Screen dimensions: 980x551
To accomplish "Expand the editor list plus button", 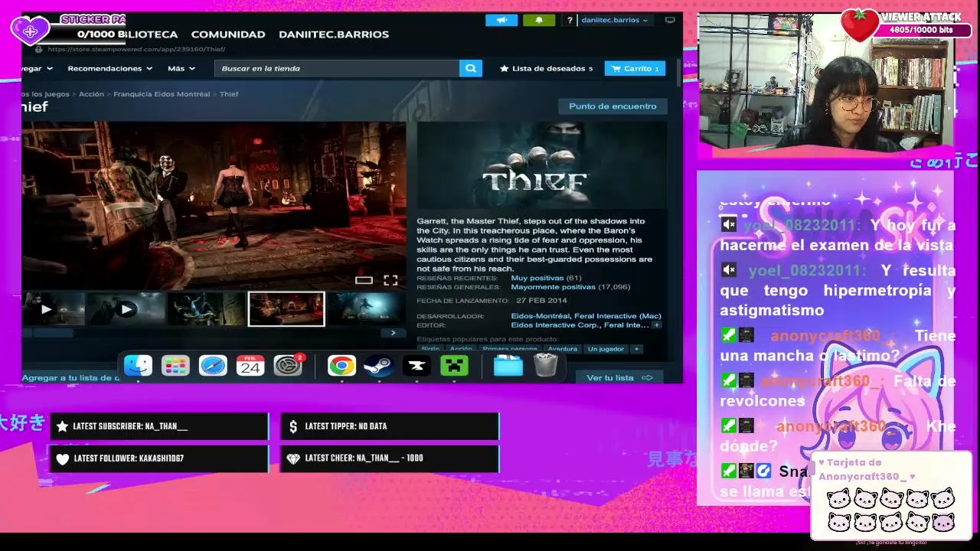I will tap(656, 325).
